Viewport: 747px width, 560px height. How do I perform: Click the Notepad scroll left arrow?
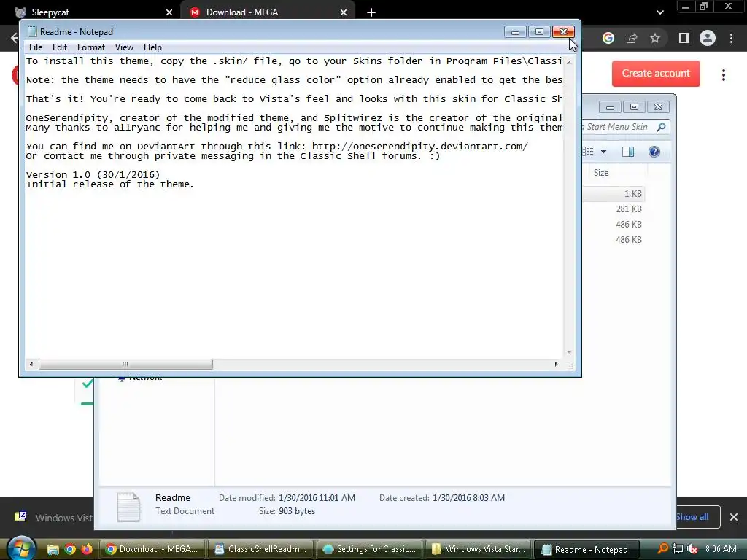pyautogui.click(x=31, y=365)
